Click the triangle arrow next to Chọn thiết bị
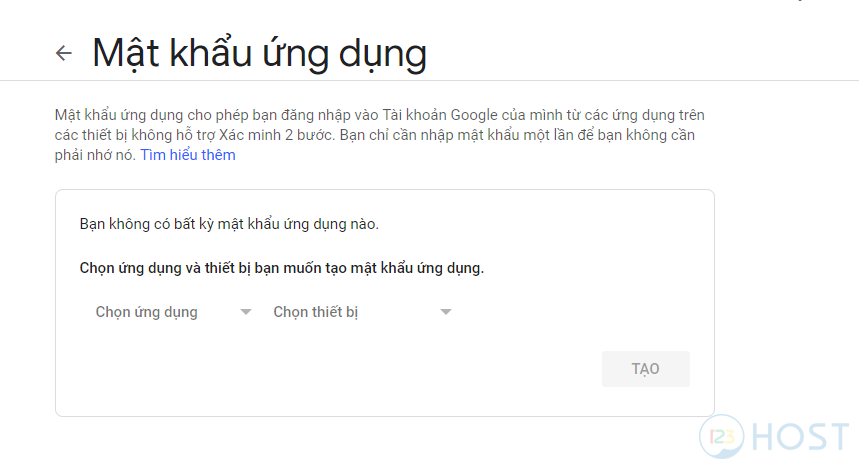This screenshot has width=859, height=474. tap(446, 312)
